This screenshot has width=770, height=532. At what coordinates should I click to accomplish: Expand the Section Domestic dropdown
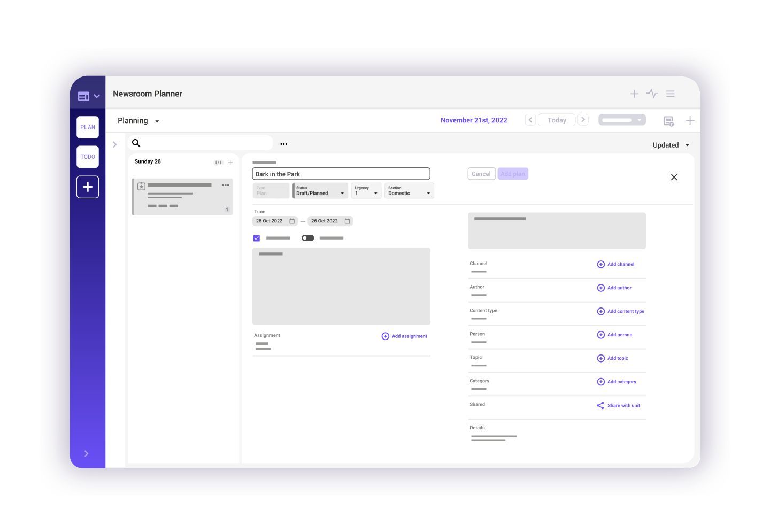coord(409,191)
